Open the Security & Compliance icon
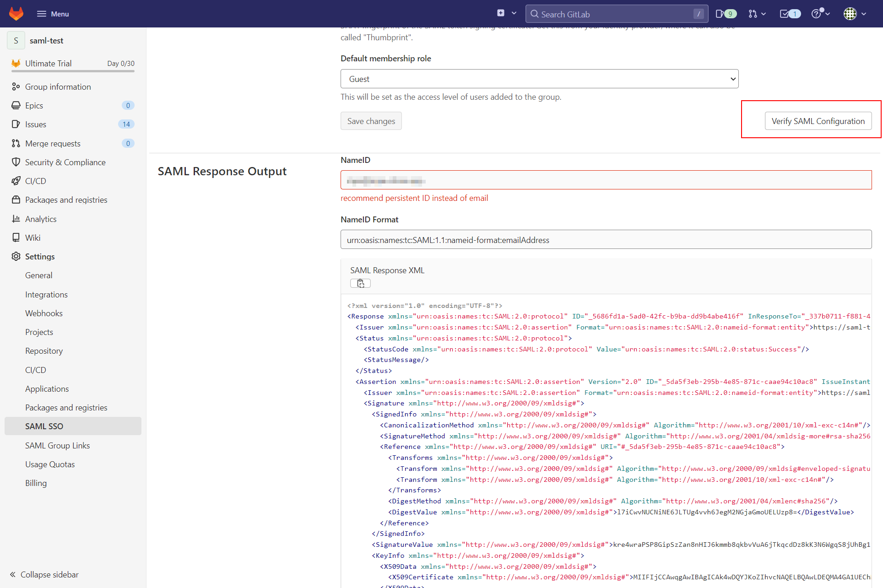Viewport: 883px width, 588px height. point(16,162)
